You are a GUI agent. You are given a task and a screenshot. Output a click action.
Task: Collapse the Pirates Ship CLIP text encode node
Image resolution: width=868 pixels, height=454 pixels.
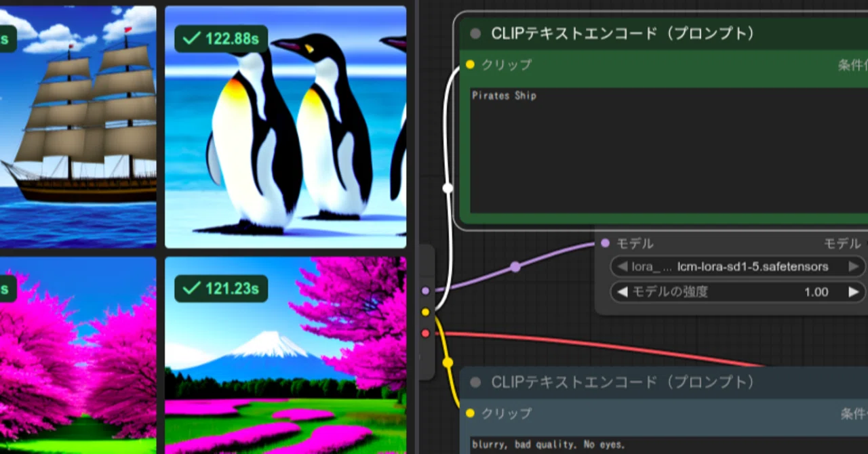point(475,34)
